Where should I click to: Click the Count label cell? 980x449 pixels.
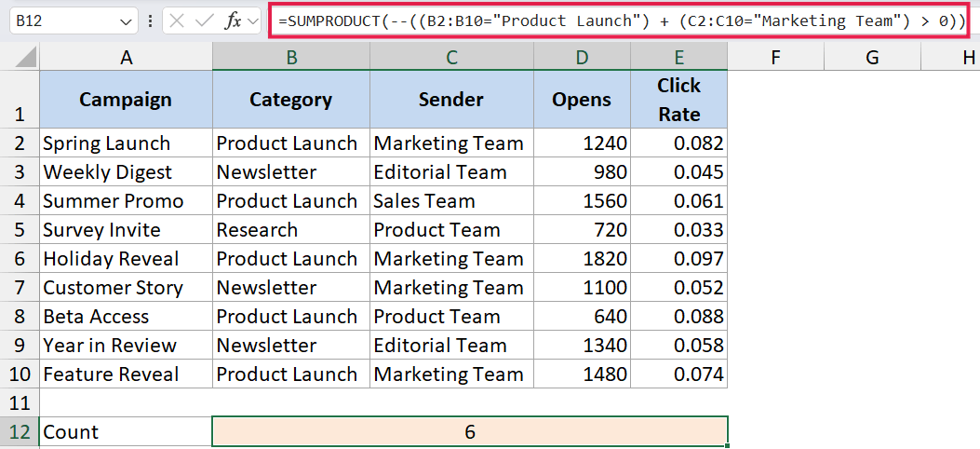point(127,431)
